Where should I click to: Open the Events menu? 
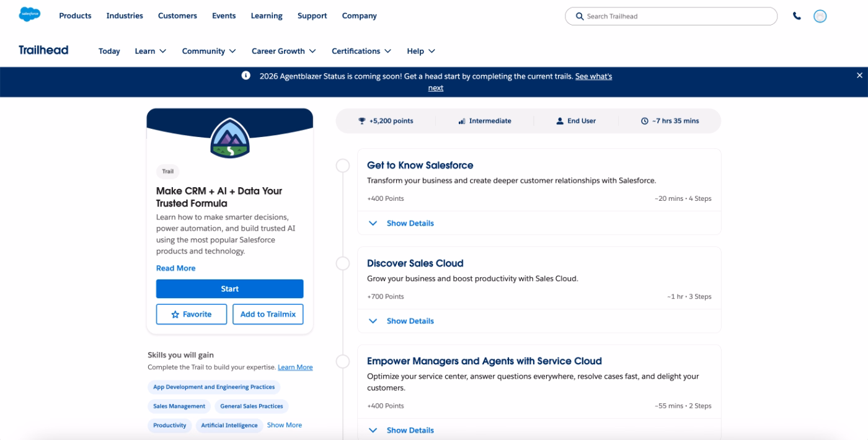pos(224,15)
